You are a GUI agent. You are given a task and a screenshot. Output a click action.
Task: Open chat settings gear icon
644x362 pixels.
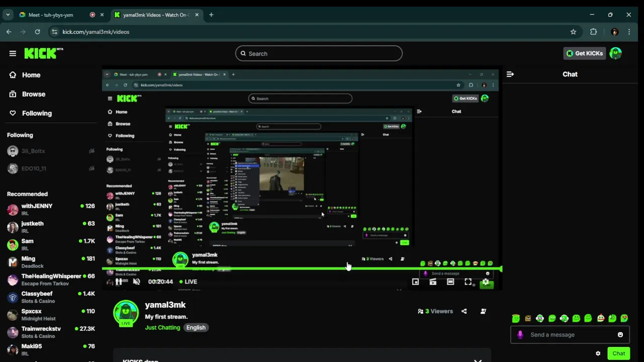tap(598, 353)
